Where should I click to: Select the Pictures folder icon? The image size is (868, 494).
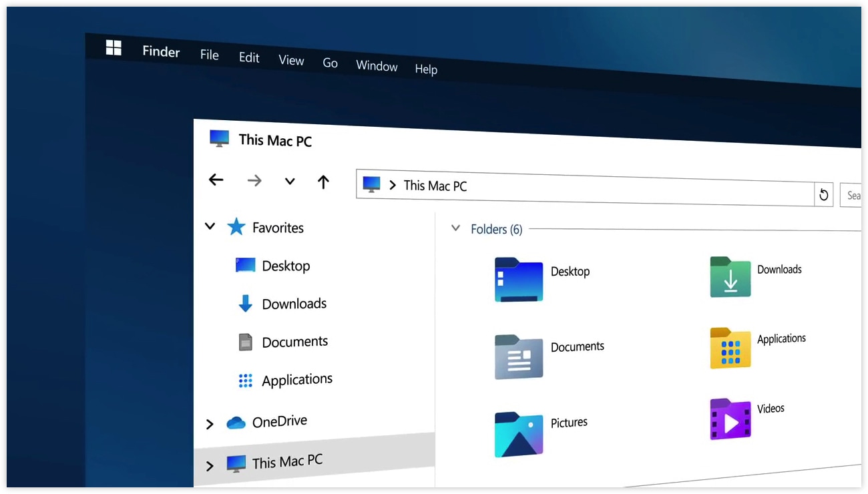519,435
